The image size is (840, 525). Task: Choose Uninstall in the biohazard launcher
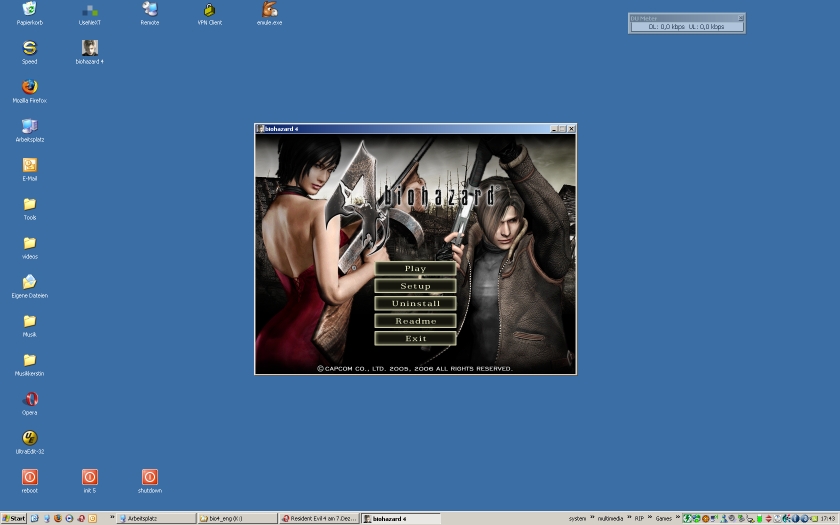pos(415,303)
